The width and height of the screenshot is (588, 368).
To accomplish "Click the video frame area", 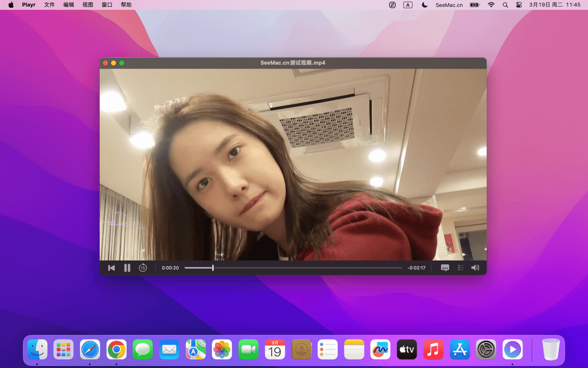I will (293, 164).
